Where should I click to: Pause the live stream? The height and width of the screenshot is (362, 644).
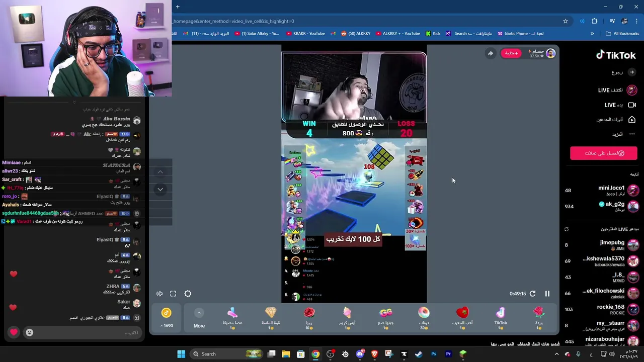pos(547,294)
